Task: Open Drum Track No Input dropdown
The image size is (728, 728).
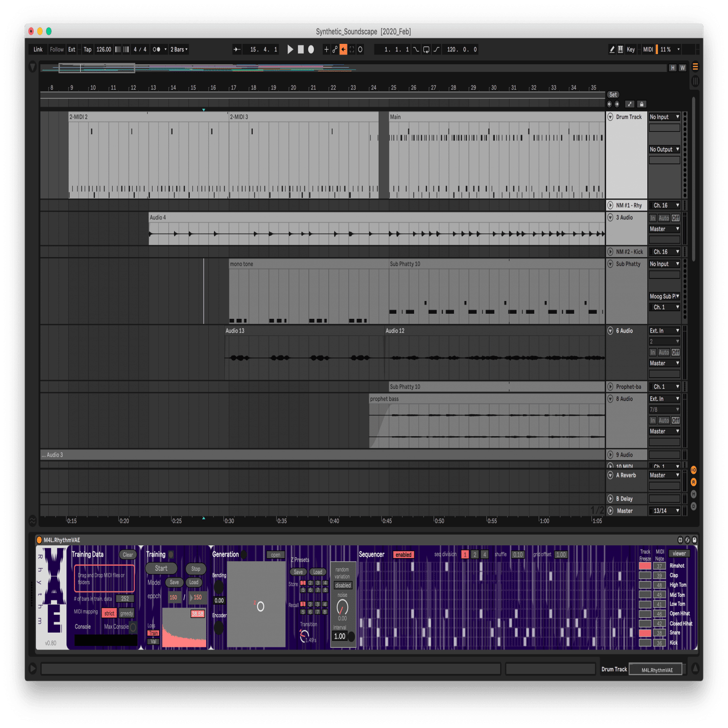Action: tap(664, 117)
